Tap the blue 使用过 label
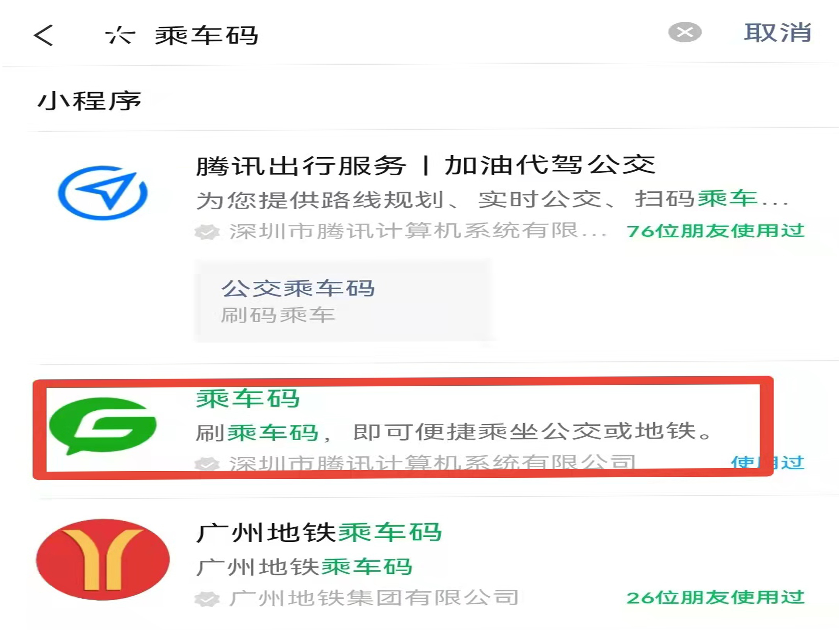 [768, 462]
